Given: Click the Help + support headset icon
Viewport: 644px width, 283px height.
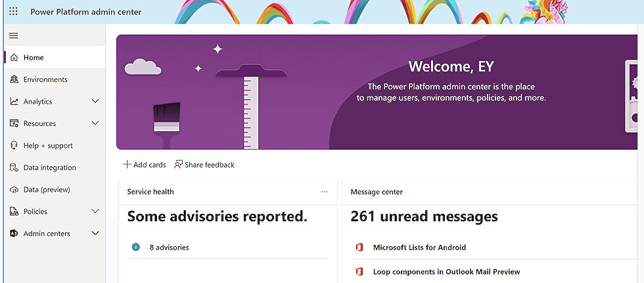Looking at the screenshot, I should (14, 146).
